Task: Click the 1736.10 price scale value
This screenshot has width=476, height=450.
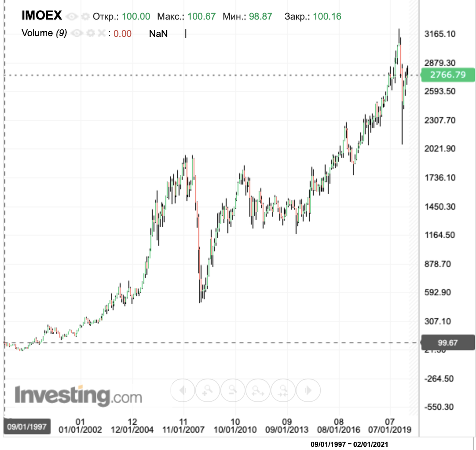Action: 440,178
